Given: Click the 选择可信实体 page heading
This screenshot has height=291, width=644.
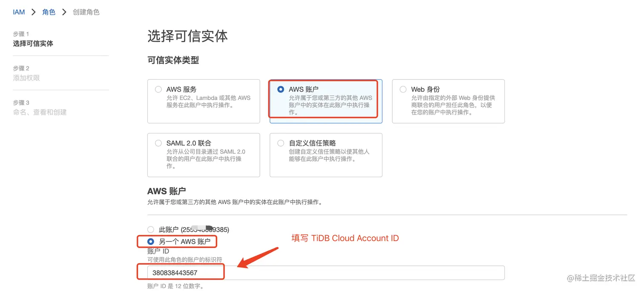Looking at the screenshot, I should [188, 37].
